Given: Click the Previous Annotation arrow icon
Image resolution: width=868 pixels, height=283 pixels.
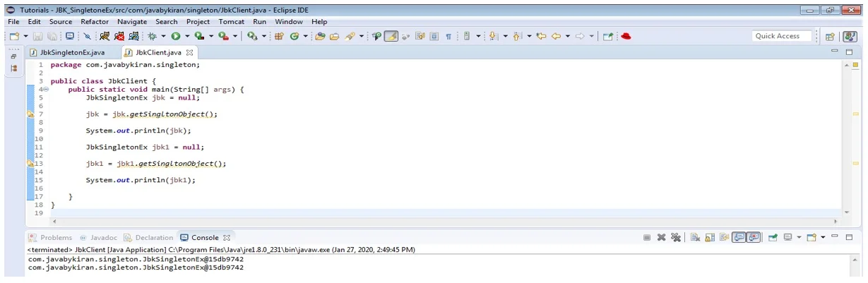Looking at the screenshot, I should point(516,36).
